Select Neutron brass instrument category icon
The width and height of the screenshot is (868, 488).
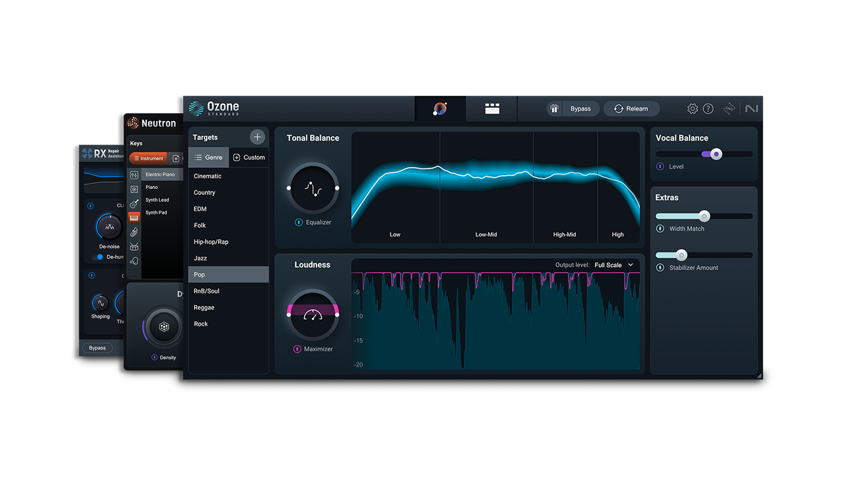pos(134,232)
